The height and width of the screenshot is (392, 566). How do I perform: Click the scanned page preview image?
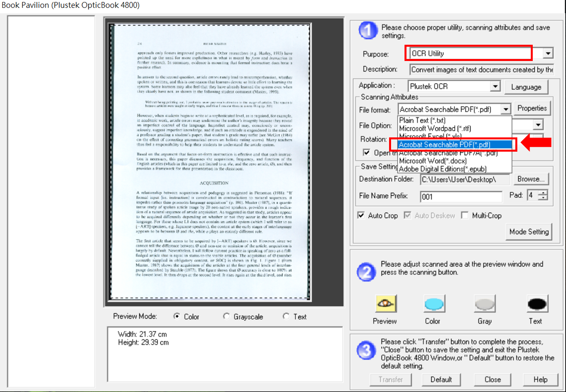coord(211,162)
